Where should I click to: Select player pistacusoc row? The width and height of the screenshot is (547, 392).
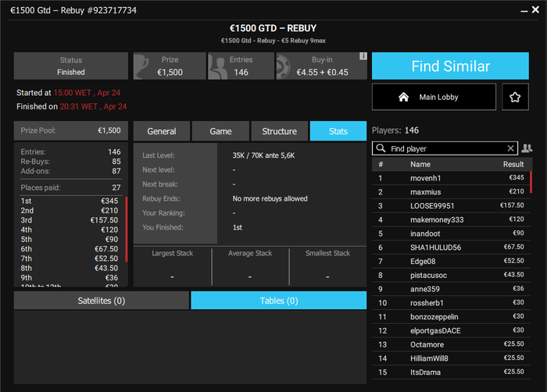click(451, 275)
